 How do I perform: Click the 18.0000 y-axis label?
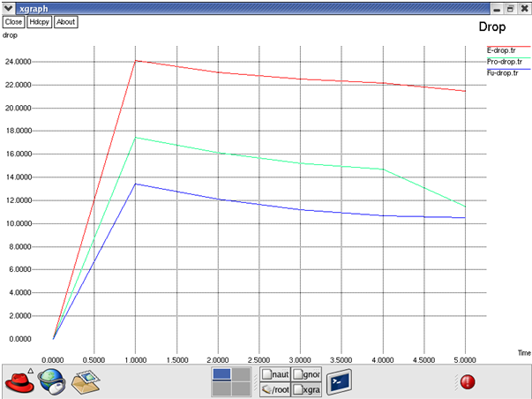[x=18, y=131]
